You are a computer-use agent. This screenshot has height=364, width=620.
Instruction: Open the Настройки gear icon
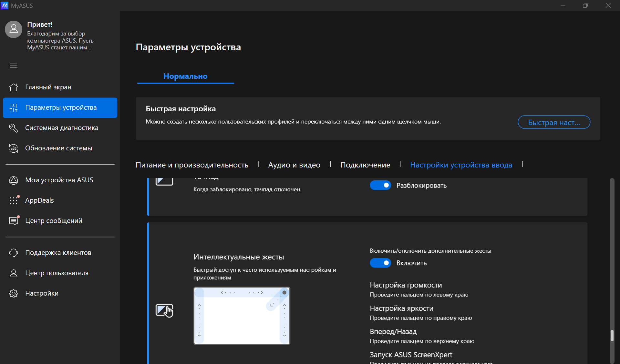(14, 293)
